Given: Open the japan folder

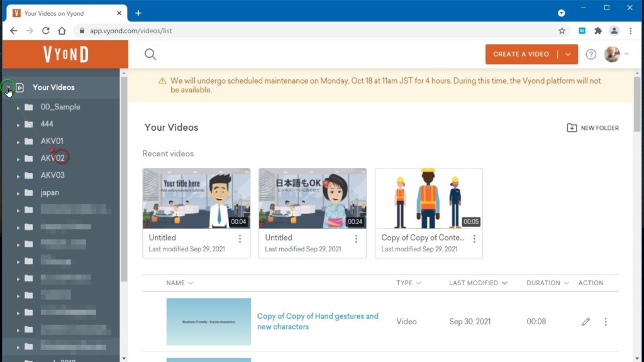Looking at the screenshot, I should 50,192.
